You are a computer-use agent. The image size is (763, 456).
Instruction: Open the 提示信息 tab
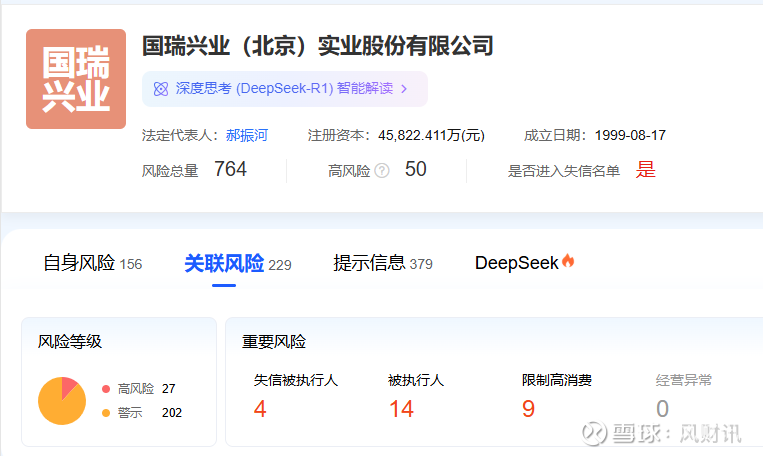tap(383, 263)
